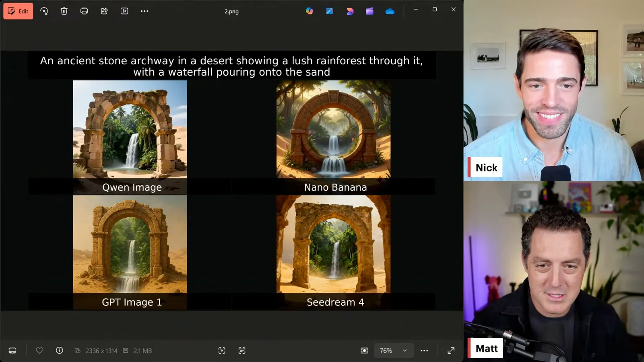Open bottom bar more options ellipsis

tap(424, 351)
